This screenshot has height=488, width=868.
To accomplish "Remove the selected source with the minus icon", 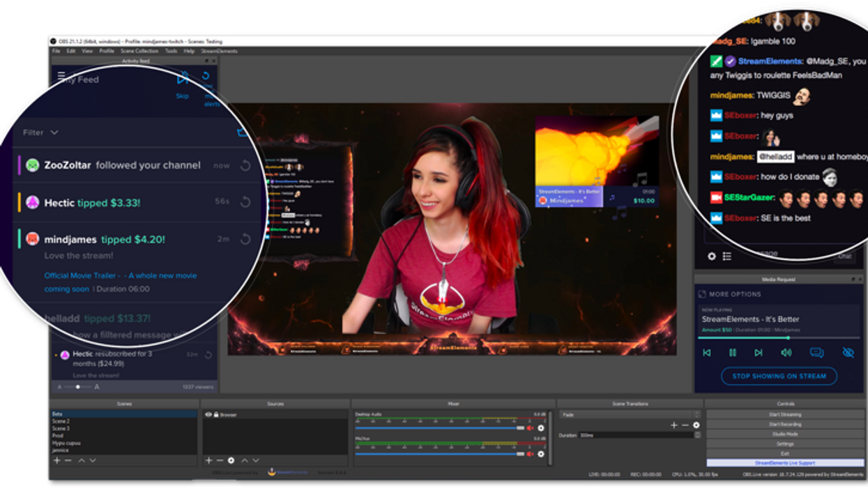I will (x=220, y=461).
